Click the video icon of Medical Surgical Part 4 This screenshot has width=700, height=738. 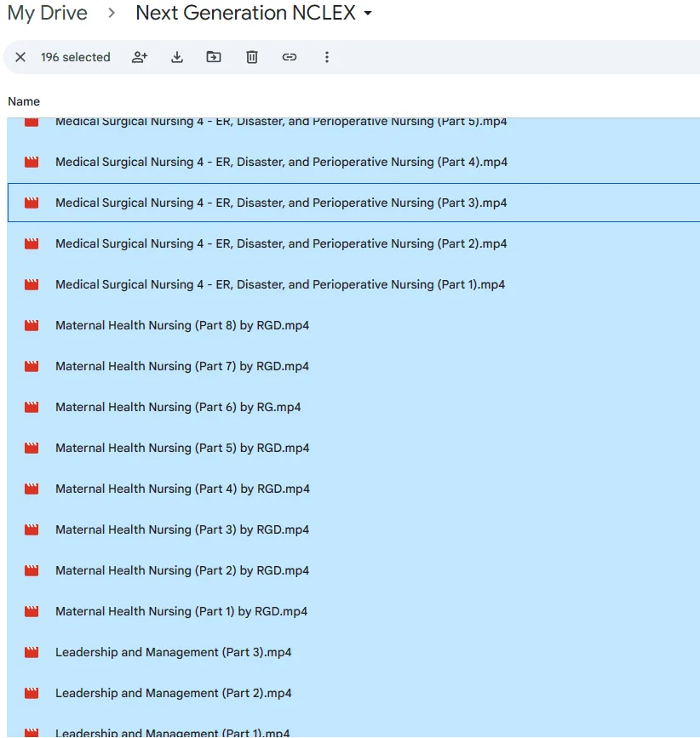(x=32, y=163)
